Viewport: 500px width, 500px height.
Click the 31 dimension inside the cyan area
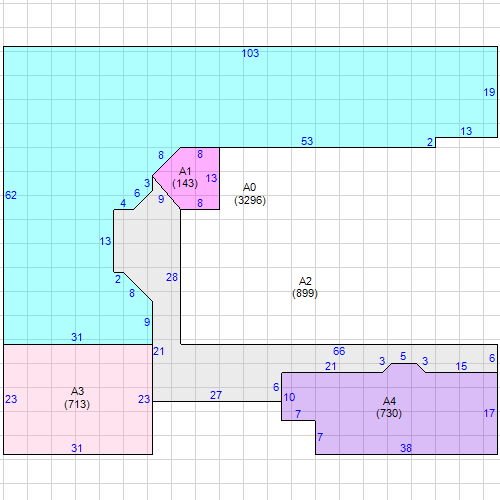click(x=77, y=337)
